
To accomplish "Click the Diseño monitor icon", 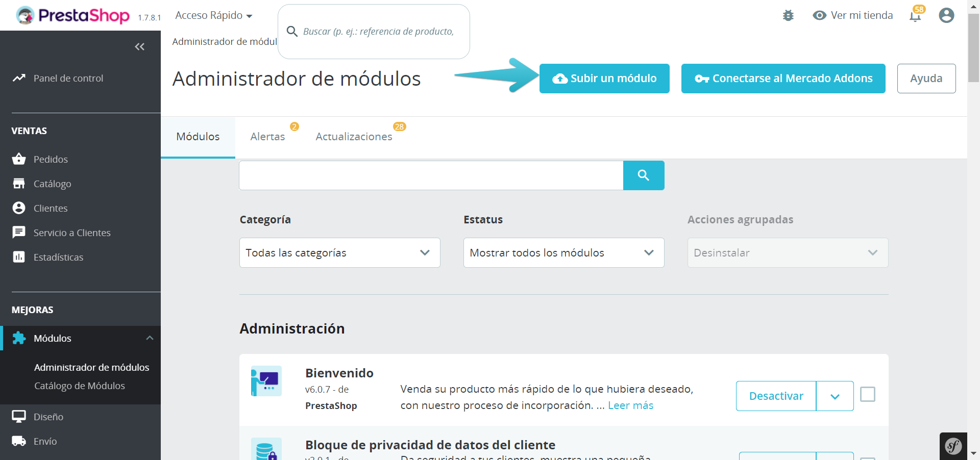I will [19, 417].
